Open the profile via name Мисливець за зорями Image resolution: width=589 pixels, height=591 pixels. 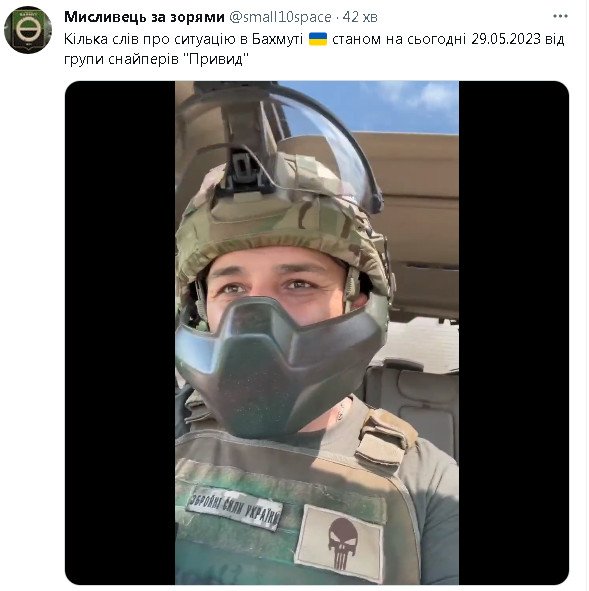[x=144, y=17]
